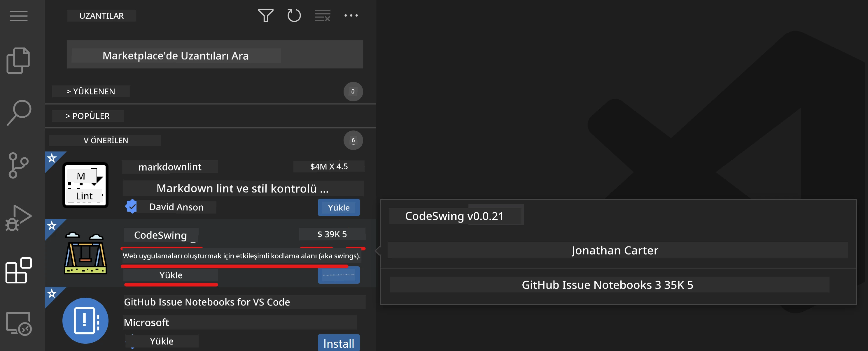Image resolution: width=868 pixels, height=351 pixels.
Task: Click the markdownlint stats "$4M X 4.5"
Action: pos(329,166)
